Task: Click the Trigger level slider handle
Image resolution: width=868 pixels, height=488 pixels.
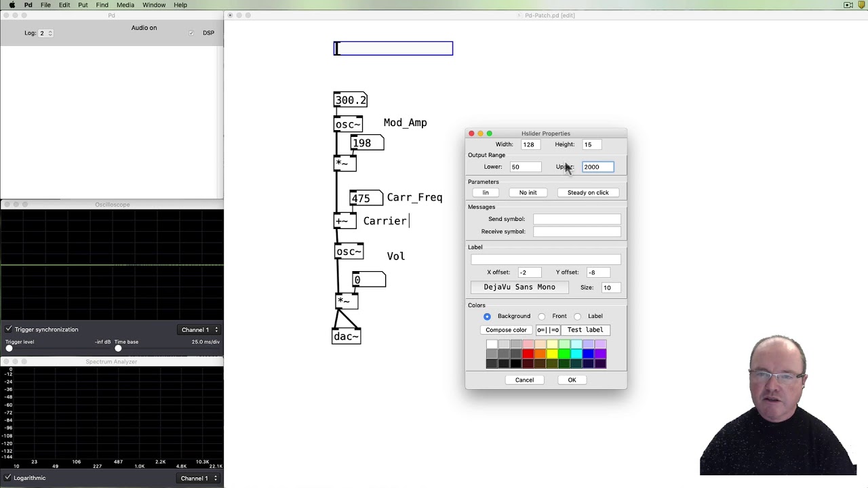Action: tap(9, 348)
